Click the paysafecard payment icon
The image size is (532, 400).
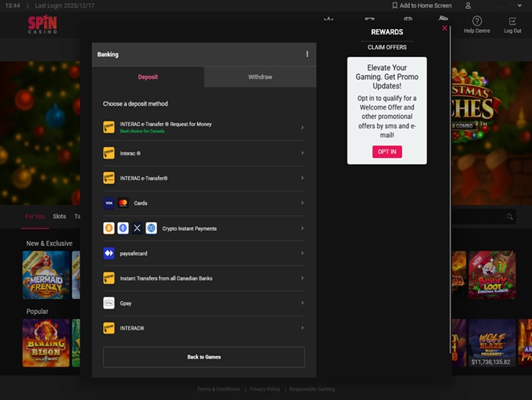(109, 253)
